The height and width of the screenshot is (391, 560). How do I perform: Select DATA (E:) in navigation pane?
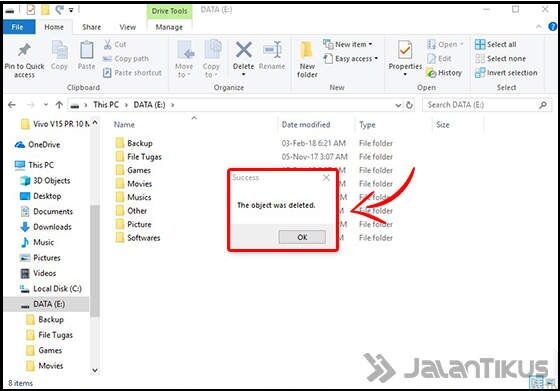[46, 304]
